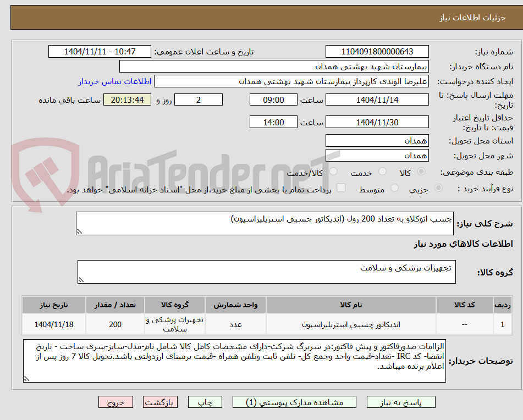Click the کد کالا column header
The image size is (523, 420).
(464, 305)
